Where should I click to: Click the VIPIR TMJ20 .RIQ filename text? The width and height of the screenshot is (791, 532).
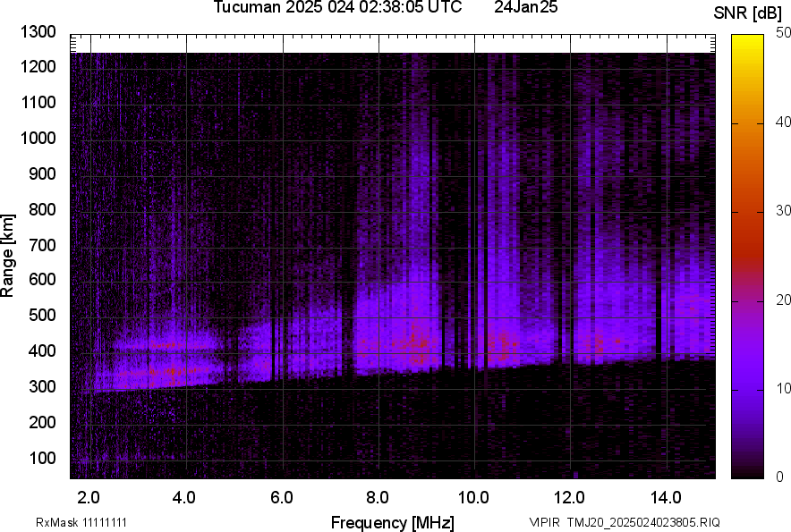tap(624, 522)
